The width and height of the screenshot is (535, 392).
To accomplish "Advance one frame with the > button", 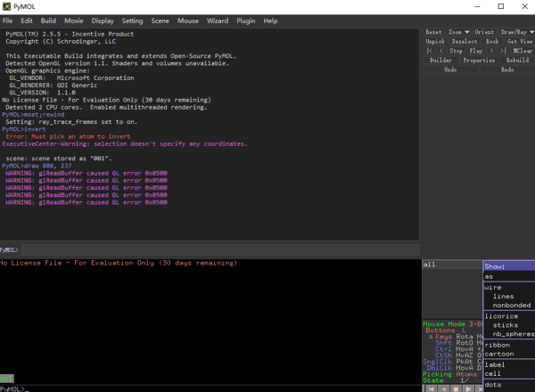I will click(492, 51).
